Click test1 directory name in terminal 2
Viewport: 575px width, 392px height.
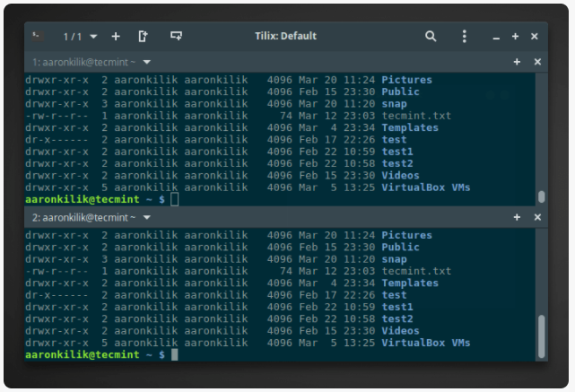click(397, 307)
